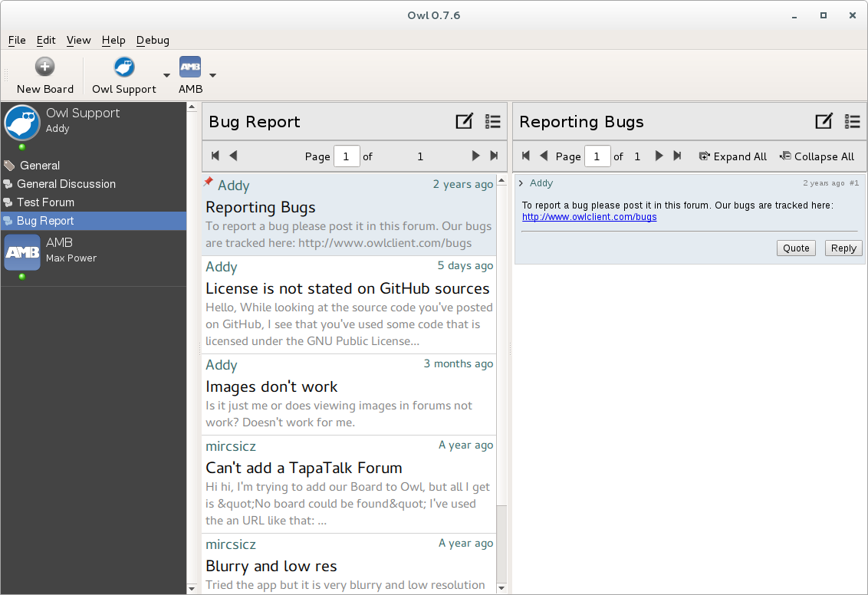Open the Can't add a TapaTalk Forum thread
Viewport: 868px width, 595px height.
click(349, 485)
